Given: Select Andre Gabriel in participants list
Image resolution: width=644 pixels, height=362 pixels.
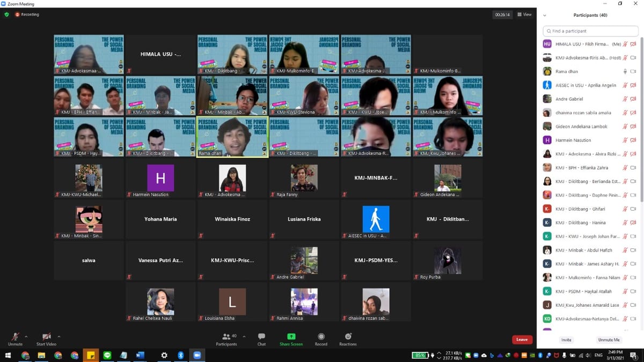Looking at the screenshot, I should pos(569,99).
